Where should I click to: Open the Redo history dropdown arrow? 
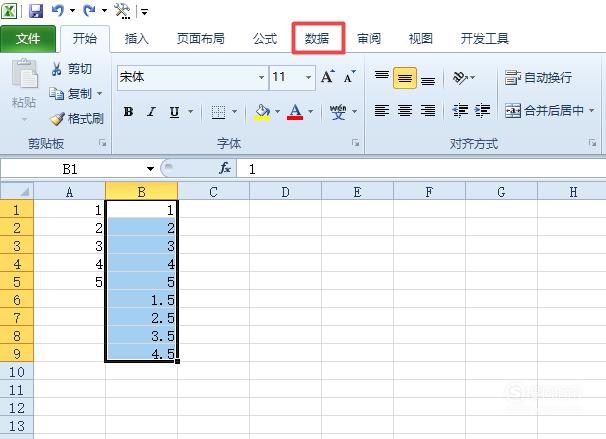click(104, 11)
